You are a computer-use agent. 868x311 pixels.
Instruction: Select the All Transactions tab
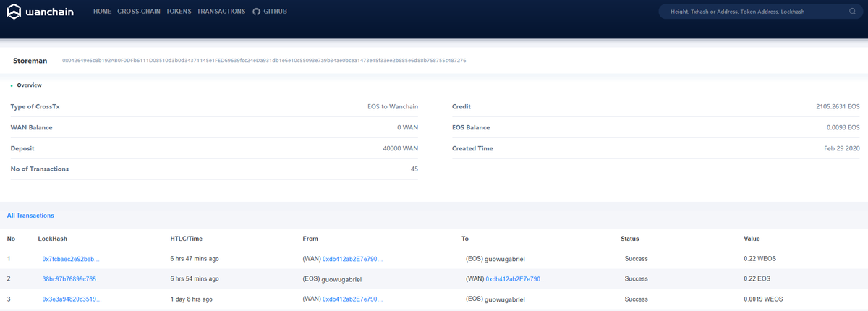coord(30,216)
